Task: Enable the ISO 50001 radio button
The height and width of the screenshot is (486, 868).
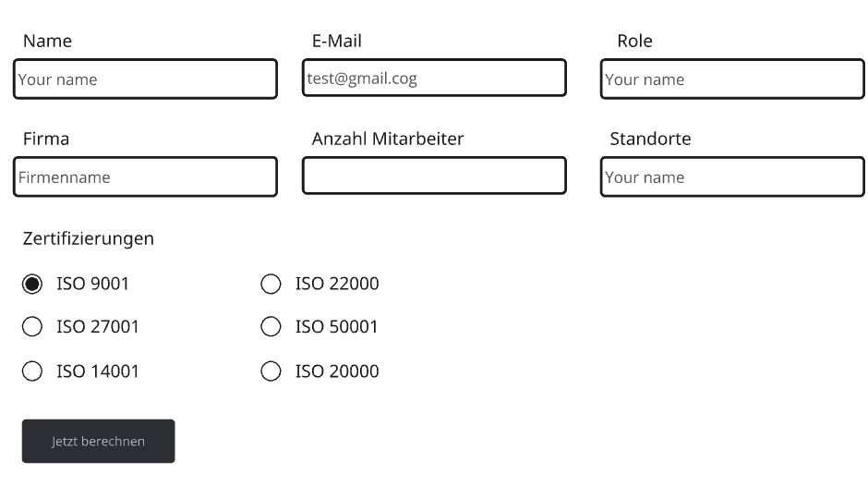Action: [271, 327]
